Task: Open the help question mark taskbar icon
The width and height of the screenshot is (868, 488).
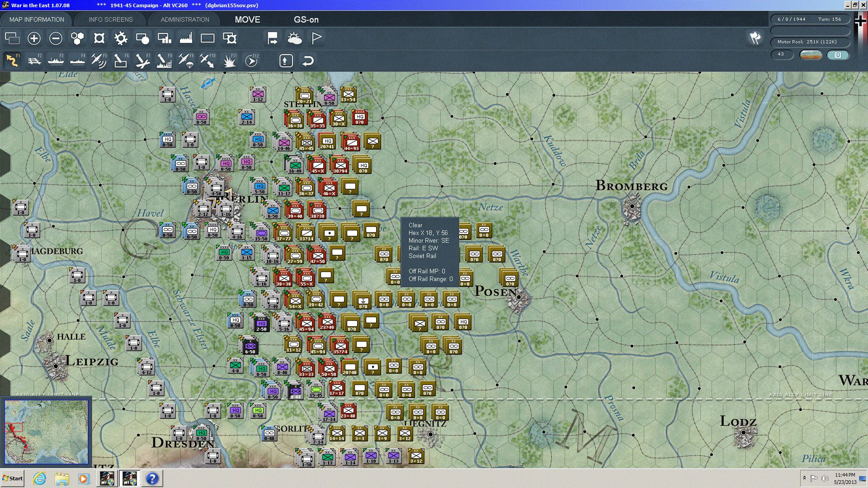Action: tap(152, 478)
